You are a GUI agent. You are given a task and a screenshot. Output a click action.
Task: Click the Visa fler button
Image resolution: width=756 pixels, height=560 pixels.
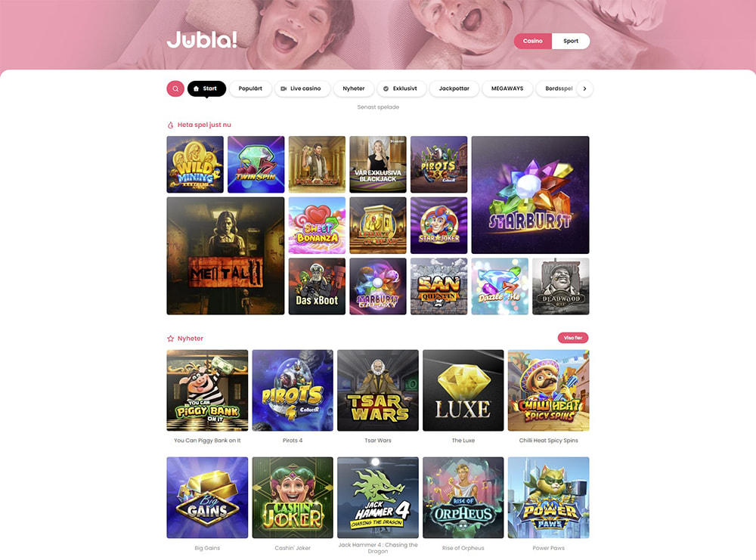pos(573,338)
